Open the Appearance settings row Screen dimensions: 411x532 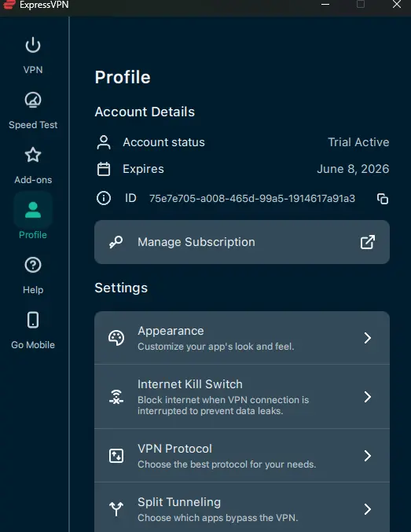(242, 338)
